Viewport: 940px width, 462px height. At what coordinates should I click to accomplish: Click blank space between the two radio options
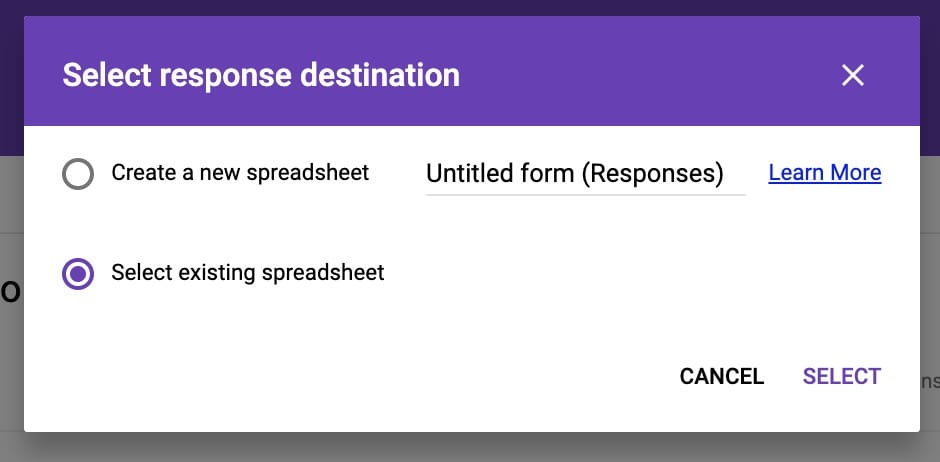300,224
